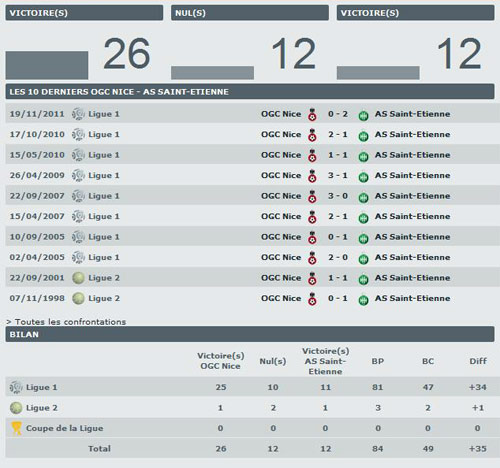Click the Ligue 1 logo in 17/10/2010 row
The width and height of the screenshot is (500, 468).
point(78,135)
